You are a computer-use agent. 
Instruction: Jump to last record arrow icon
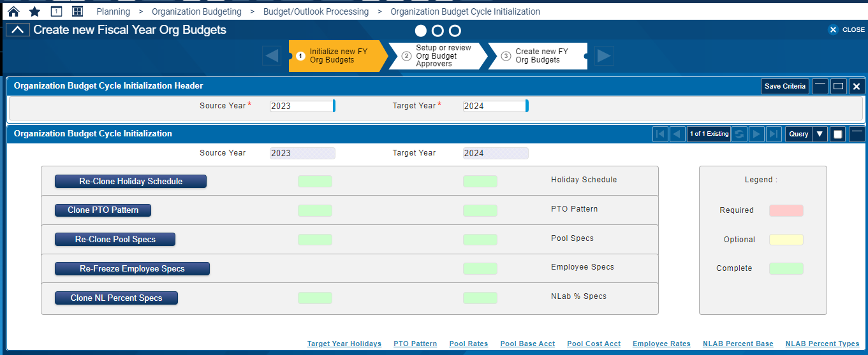coord(774,134)
